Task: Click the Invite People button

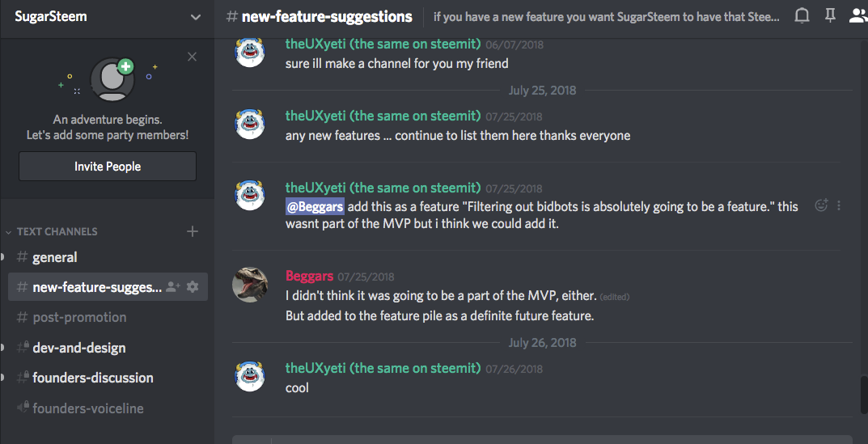Action: click(108, 166)
